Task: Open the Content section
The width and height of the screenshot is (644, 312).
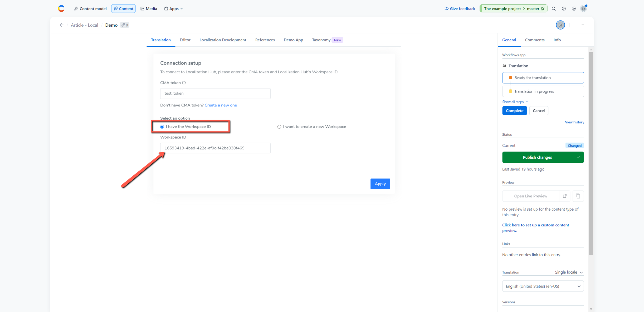Action: (x=123, y=9)
